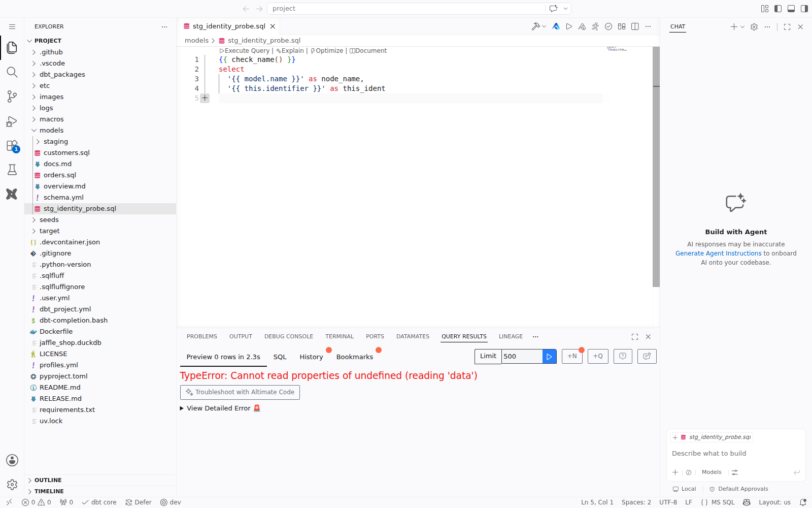Toggle Defer in status bar
Screen dimensions: 812x508
[x=139, y=502]
